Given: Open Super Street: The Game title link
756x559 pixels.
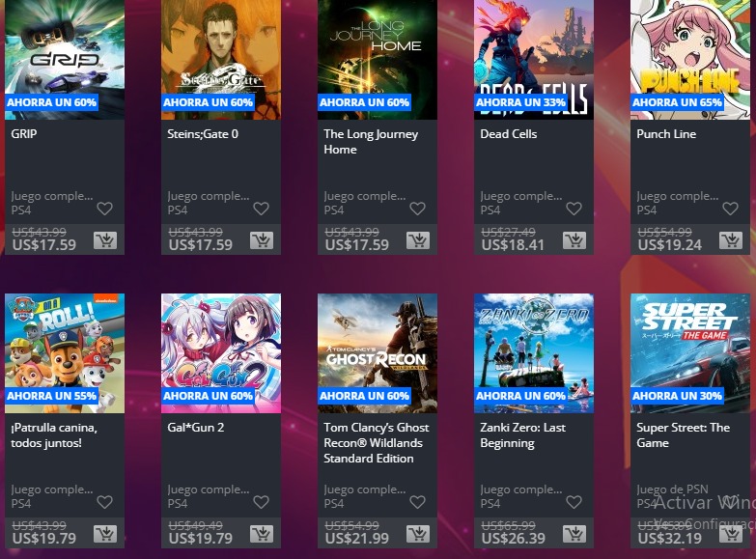Looking at the screenshot, I should click(x=683, y=434).
